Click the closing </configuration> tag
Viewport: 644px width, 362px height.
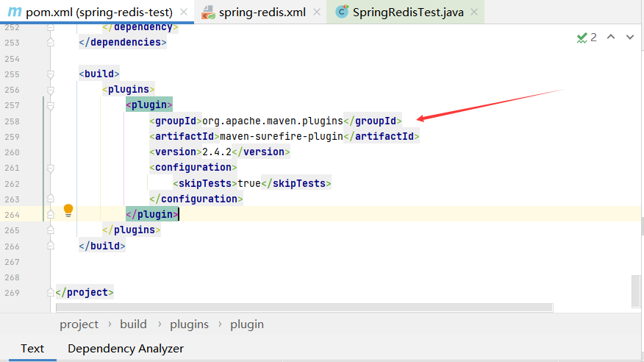tap(196, 199)
